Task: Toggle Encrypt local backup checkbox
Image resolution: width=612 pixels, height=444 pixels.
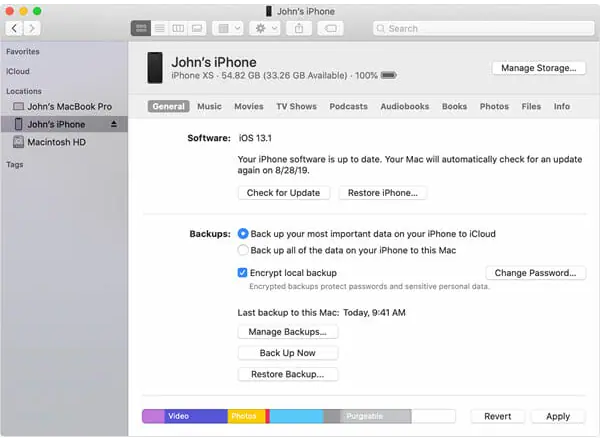Action: (x=242, y=273)
